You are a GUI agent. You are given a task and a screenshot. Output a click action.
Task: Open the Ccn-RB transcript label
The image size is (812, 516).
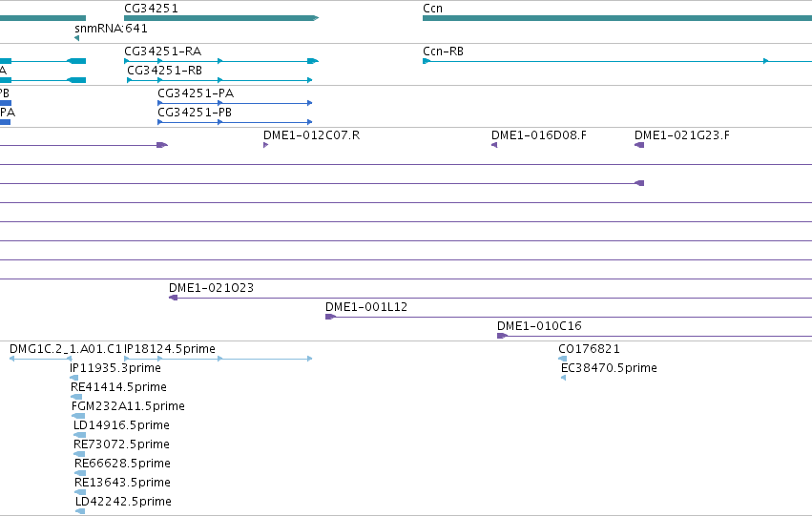point(443,52)
